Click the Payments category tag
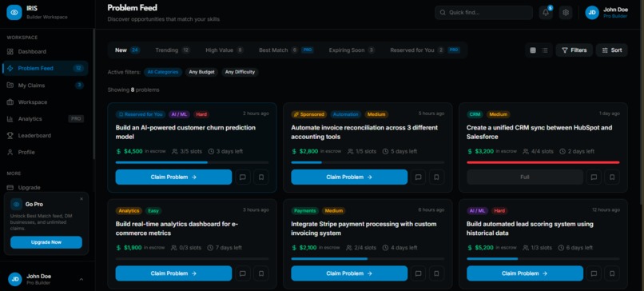 click(304, 211)
